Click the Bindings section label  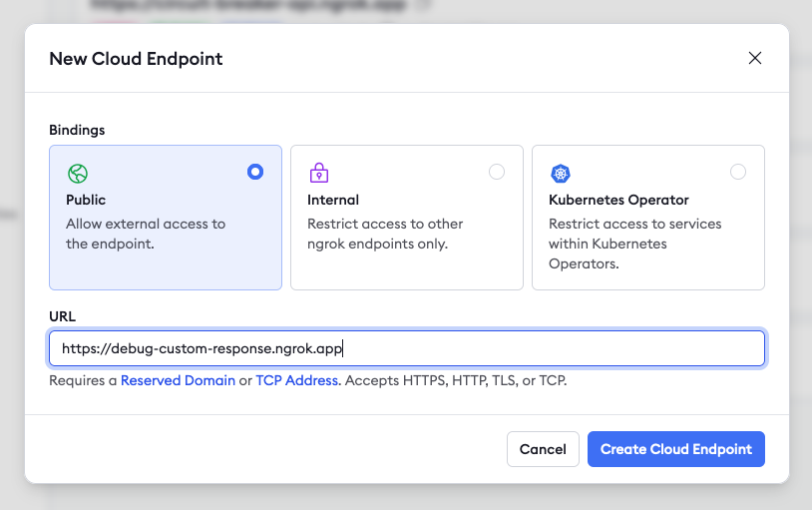coord(77,130)
